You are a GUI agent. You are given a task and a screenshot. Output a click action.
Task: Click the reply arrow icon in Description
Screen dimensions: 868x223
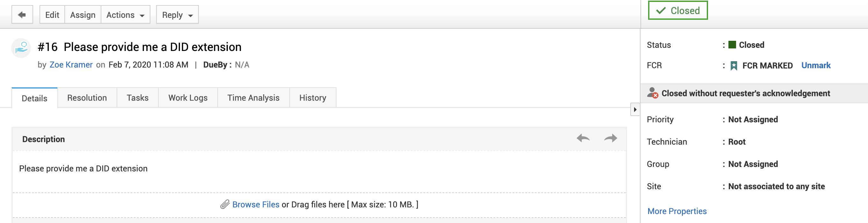583,138
